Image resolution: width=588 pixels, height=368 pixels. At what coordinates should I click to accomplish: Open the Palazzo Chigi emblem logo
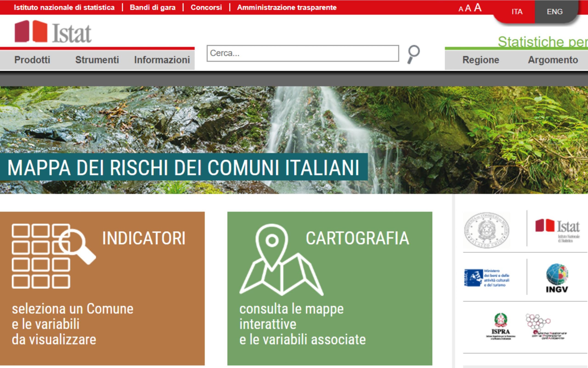click(487, 230)
